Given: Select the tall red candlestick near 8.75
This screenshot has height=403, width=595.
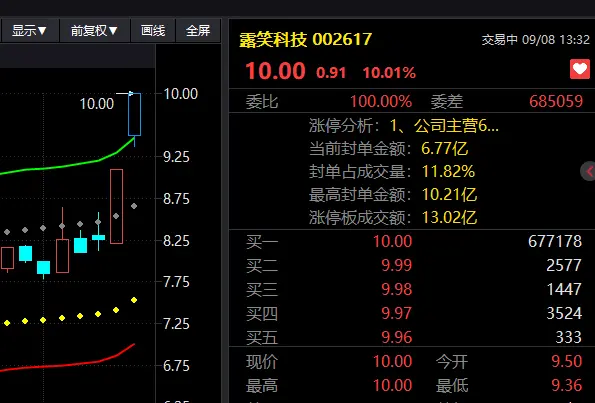Looking at the screenshot, I should pyautogui.click(x=116, y=206).
